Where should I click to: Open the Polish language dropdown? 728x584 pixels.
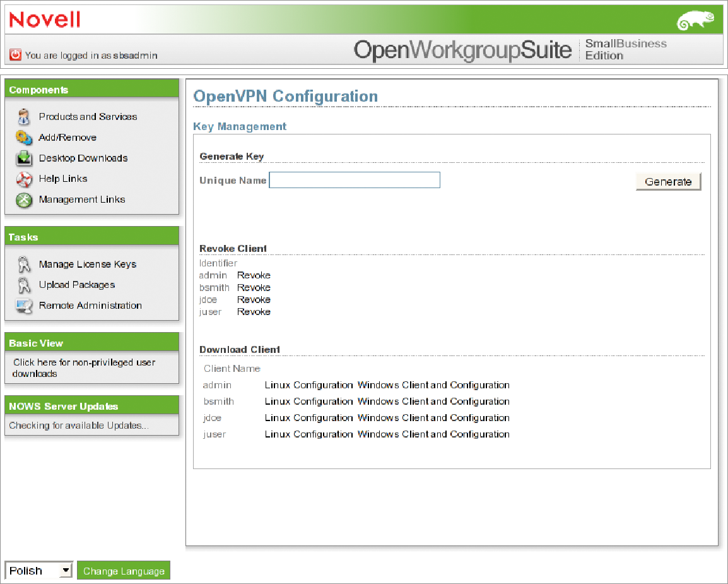(39, 570)
